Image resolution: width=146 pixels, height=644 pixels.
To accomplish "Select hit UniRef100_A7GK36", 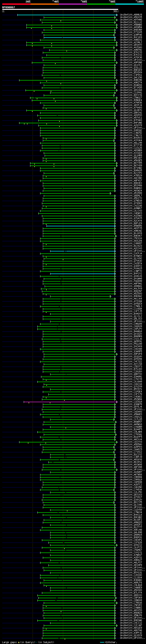I will click(131, 58).
